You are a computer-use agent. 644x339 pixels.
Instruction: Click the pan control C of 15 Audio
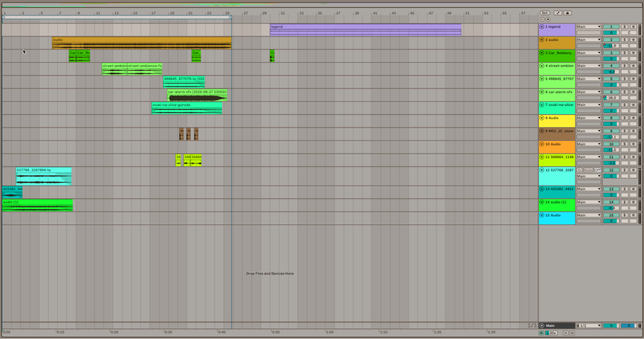coord(629,221)
